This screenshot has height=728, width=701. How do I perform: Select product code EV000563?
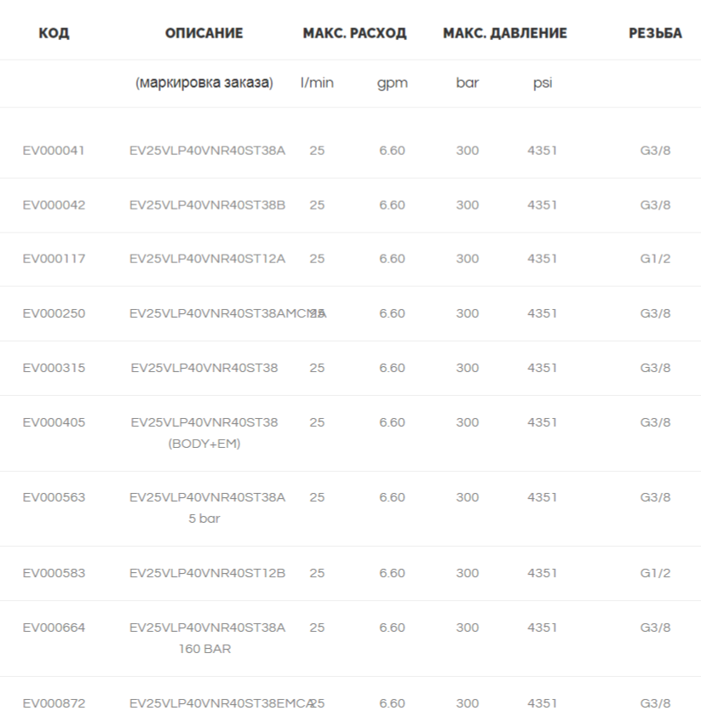[x=54, y=497]
